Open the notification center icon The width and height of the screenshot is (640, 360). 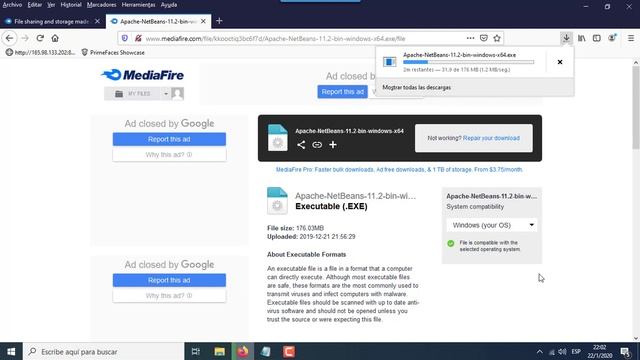click(x=625, y=351)
